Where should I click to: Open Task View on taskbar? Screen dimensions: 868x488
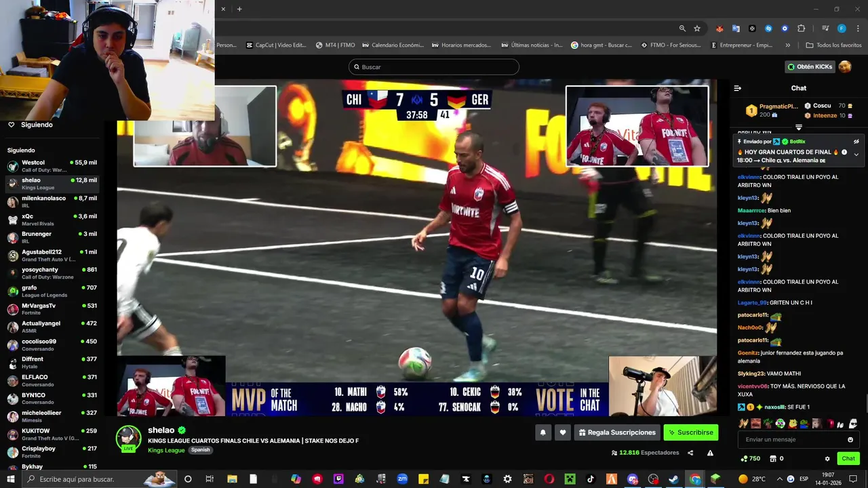pos(210,479)
